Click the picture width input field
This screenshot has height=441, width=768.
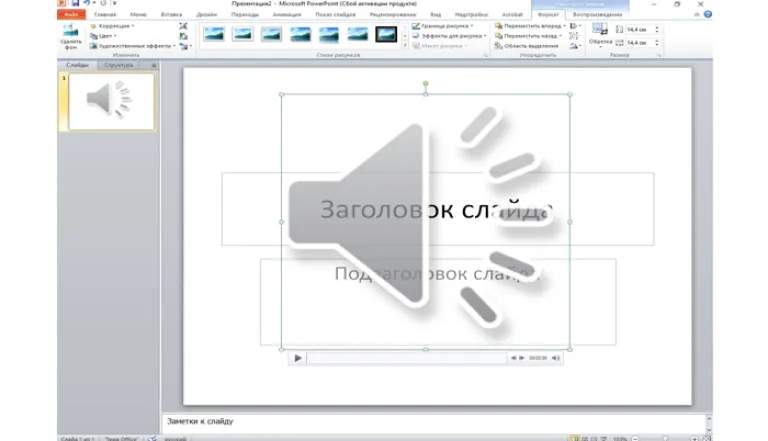pyautogui.click(x=640, y=43)
